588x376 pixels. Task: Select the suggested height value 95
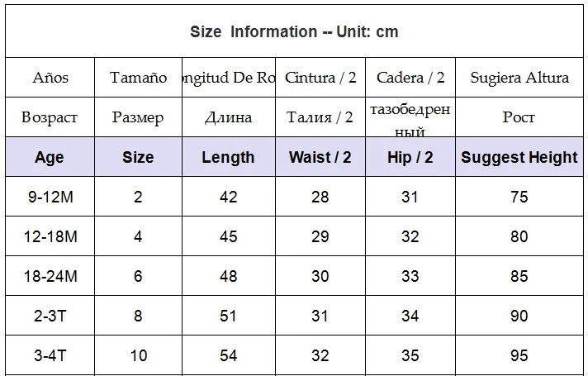click(x=519, y=355)
